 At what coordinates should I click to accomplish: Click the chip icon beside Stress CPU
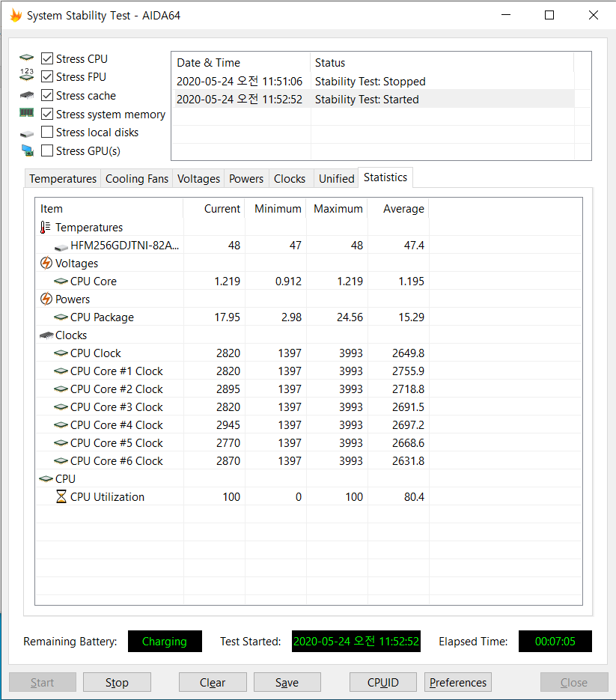[27, 58]
